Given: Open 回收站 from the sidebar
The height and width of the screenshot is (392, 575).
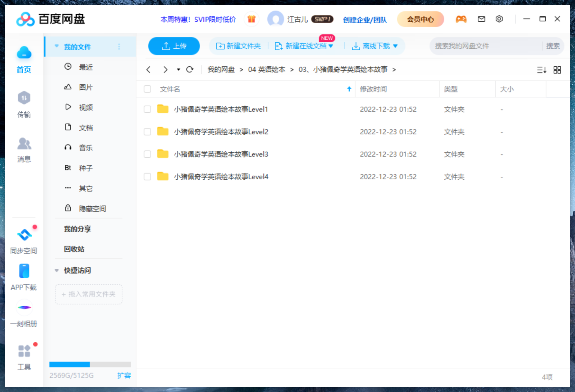Looking at the screenshot, I should pos(74,249).
